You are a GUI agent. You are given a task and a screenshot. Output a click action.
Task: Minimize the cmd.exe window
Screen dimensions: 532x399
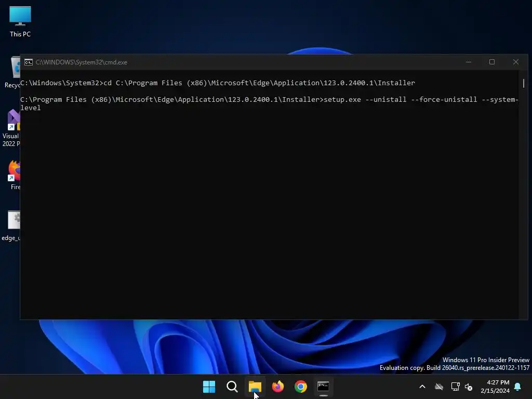tap(469, 62)
